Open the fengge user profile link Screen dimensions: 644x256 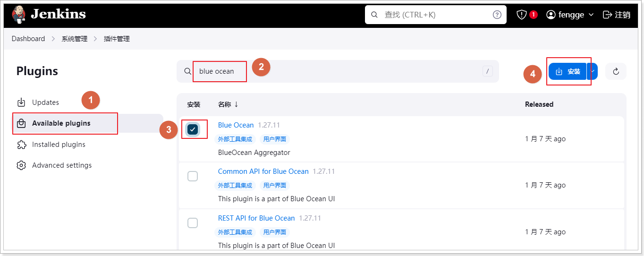click(571, 15)
